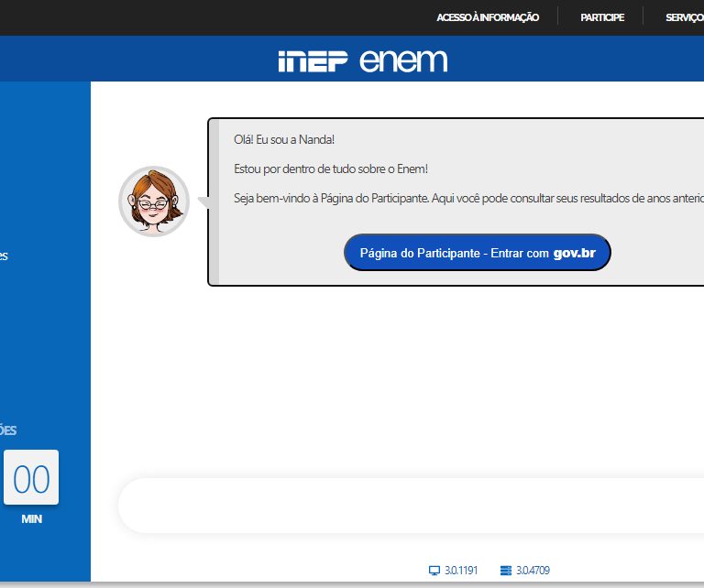Click the INEP enem logo
Image resolution: width=704 pixels, height=588 pixels.
[x=363, y=61]
